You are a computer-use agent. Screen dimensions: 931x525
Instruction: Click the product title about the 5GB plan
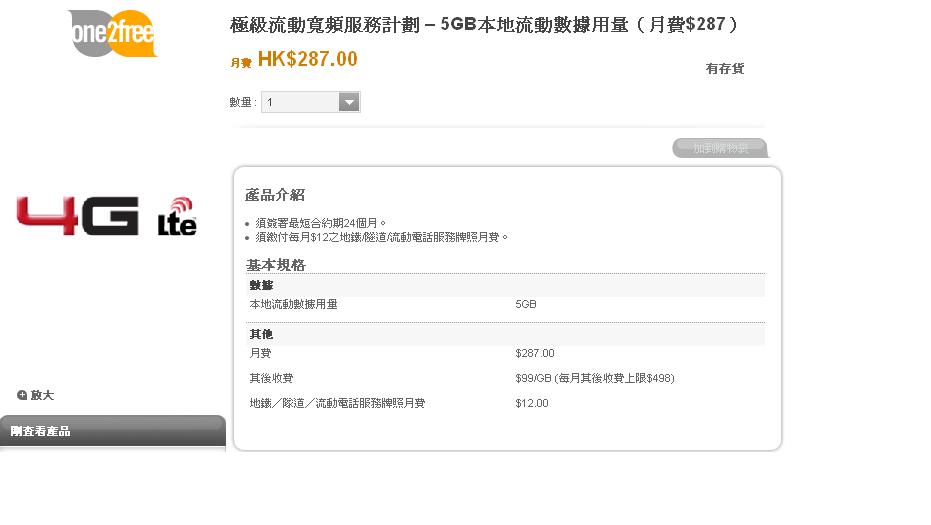[x=484, y=25]
